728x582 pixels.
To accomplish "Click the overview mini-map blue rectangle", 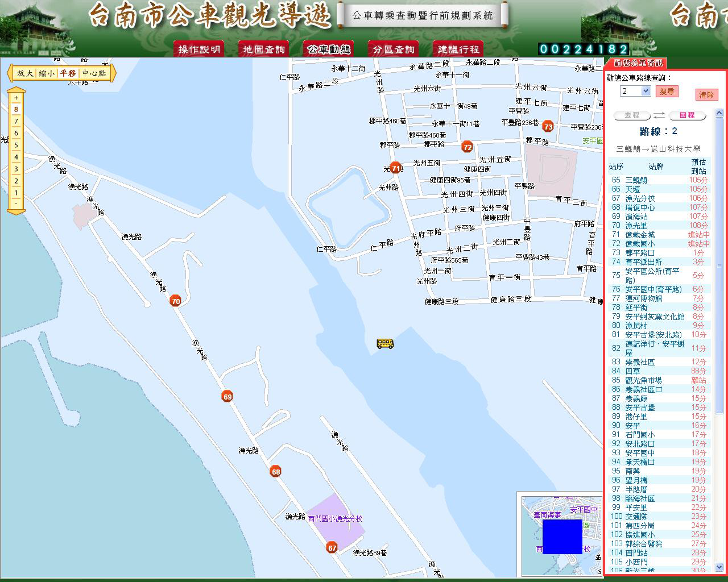I will coord(562,536).
